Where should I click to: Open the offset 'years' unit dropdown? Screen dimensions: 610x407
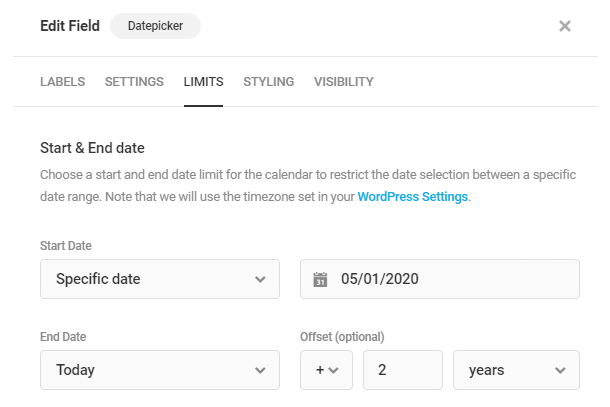[x=516, y=370]
